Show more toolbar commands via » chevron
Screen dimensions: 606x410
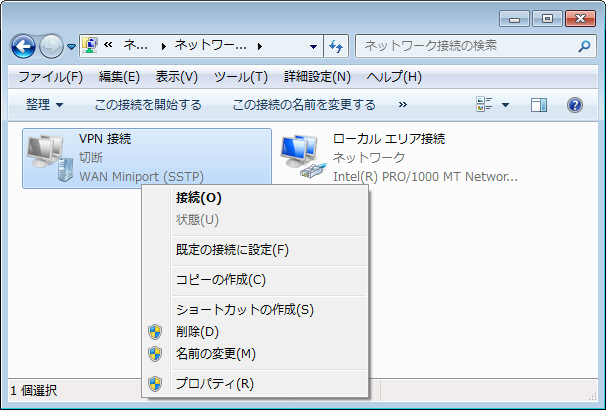click(x=403, y=104)
